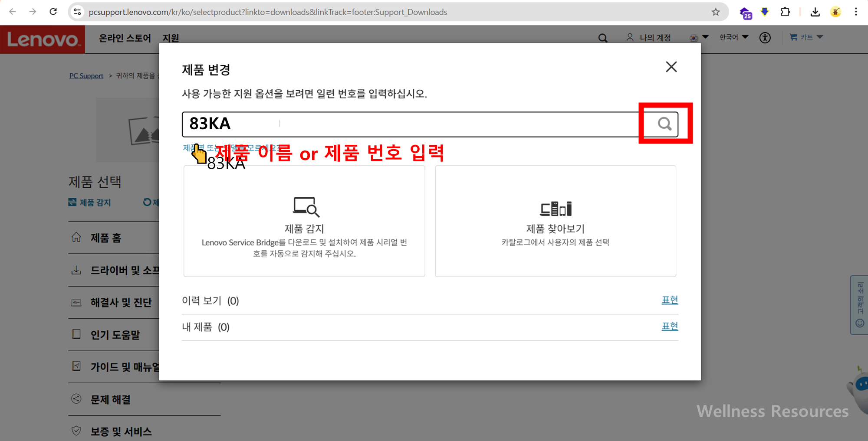The image size is (868, 441).
Task: Select 인기 도움말 sidebar item
Action: (115, 335)
